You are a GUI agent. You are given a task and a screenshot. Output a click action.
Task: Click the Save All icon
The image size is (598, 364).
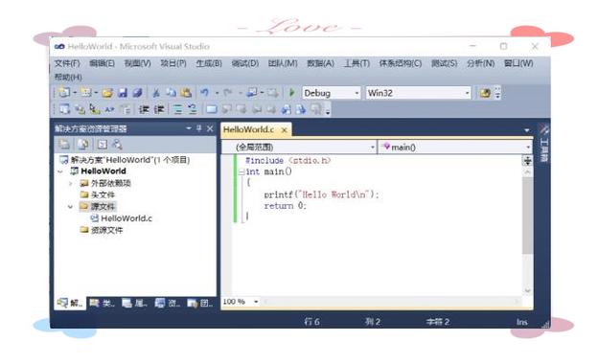(137, 93)
